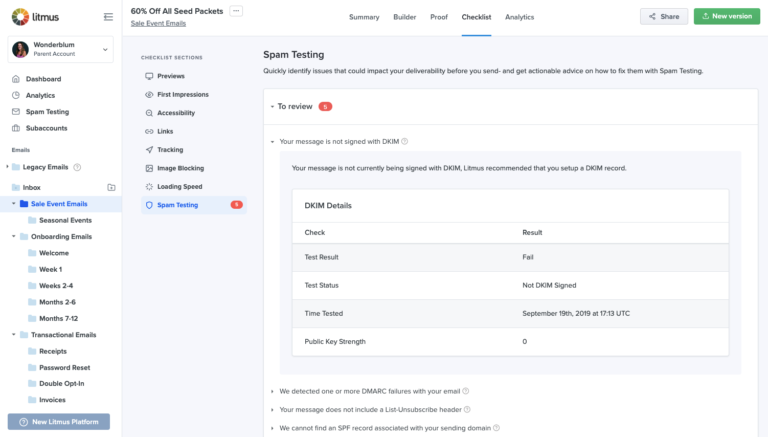The width and height of the screenshot is (768, 437).
Task: Collapse the Onboarding Emails folder
Action: pos(13,237)
